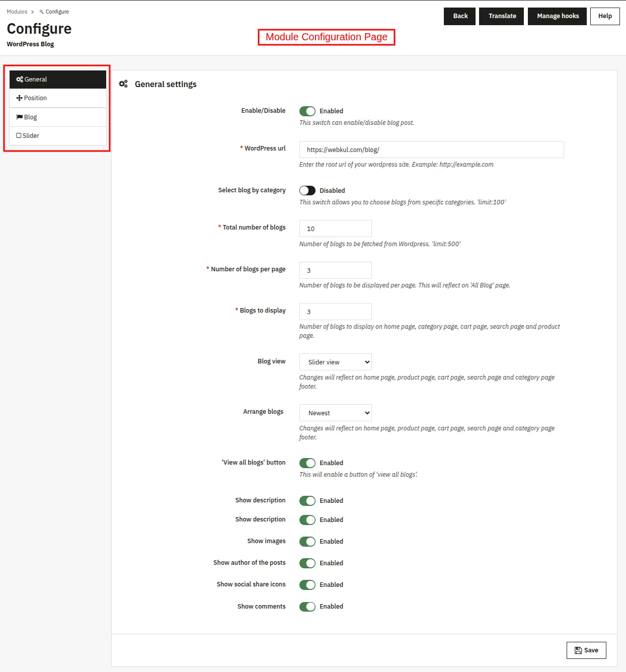Switch to the Blog tab

pos(58,117)
